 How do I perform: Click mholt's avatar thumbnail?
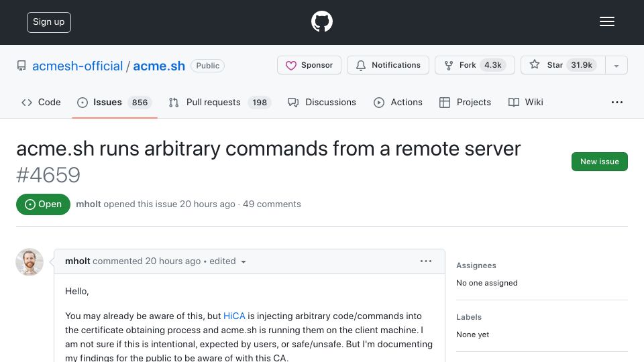click(30, 262)
